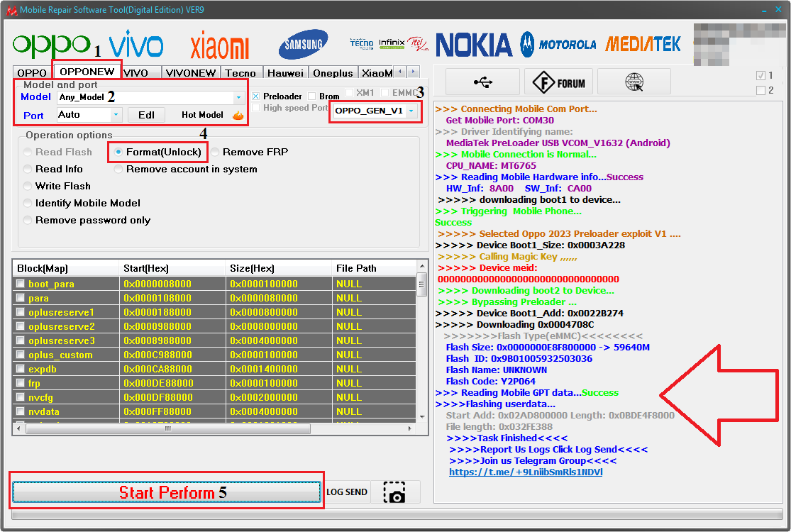Click the Start(Hex) column header
Screen dimensions: 791x532
click(x=172, y=268)
